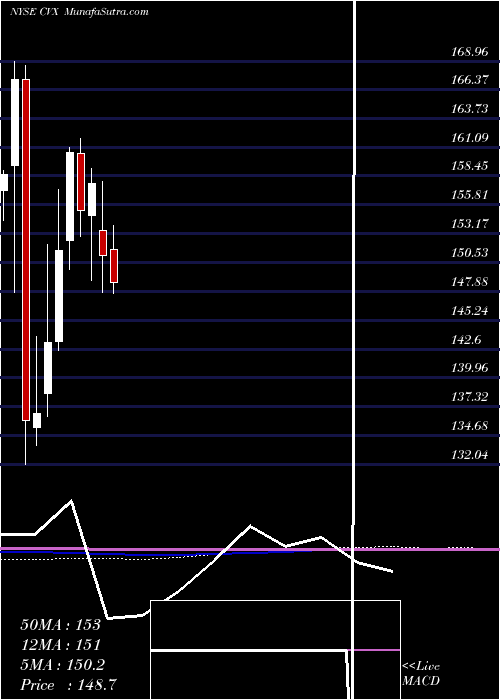500x700 pixels.
Task: Click the MunafaSutra.com label
Action: [107, 12]
